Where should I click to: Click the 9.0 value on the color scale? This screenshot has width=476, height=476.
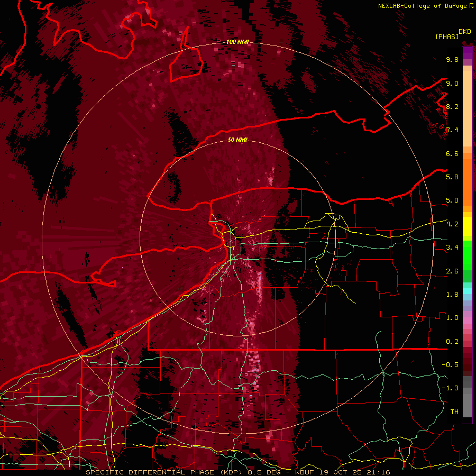[452, 83]
